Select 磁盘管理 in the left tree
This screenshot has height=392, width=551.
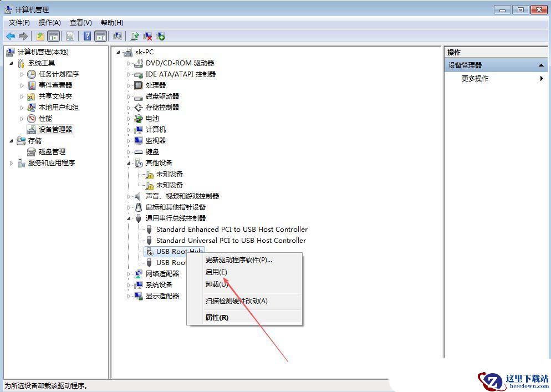[52, 152]
